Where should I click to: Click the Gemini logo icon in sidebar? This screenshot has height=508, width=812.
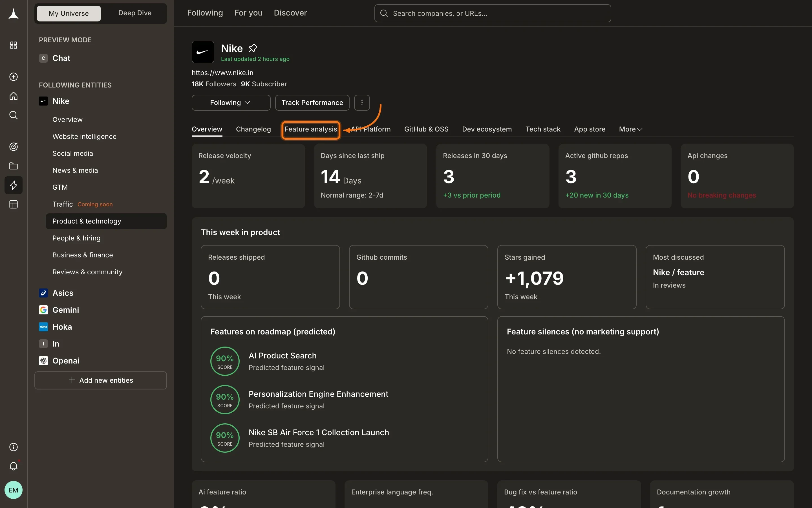pos(43,310)
